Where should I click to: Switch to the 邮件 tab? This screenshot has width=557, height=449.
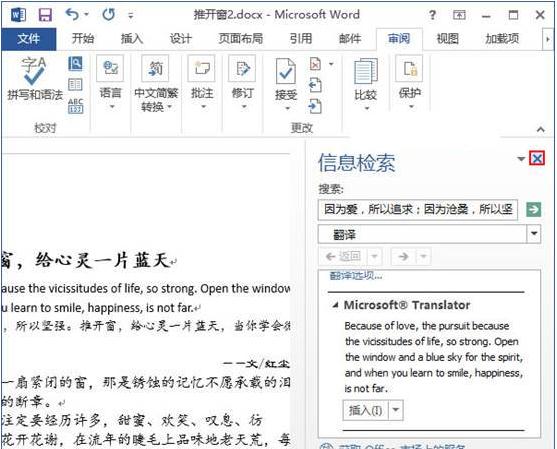coord(350,38)
